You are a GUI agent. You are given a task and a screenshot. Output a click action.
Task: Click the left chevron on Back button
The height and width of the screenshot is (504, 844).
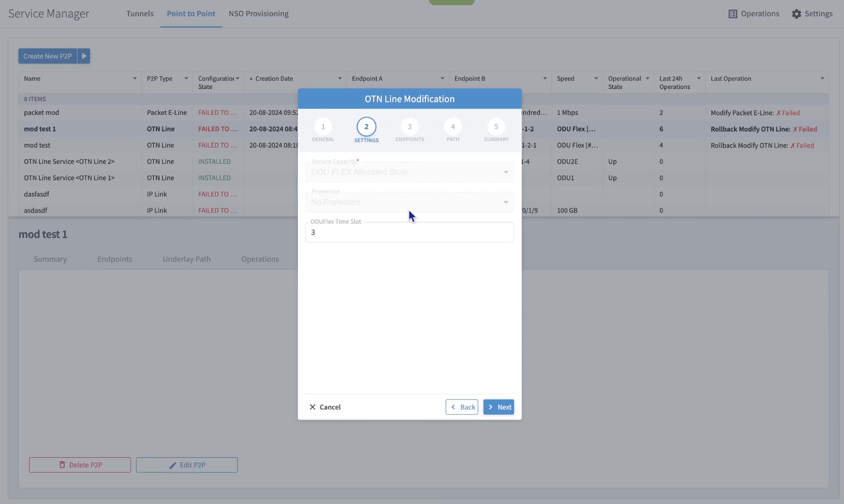coord(453,407)
